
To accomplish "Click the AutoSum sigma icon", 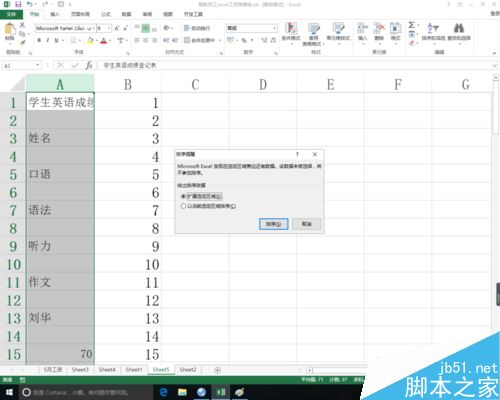I will 412,25.
